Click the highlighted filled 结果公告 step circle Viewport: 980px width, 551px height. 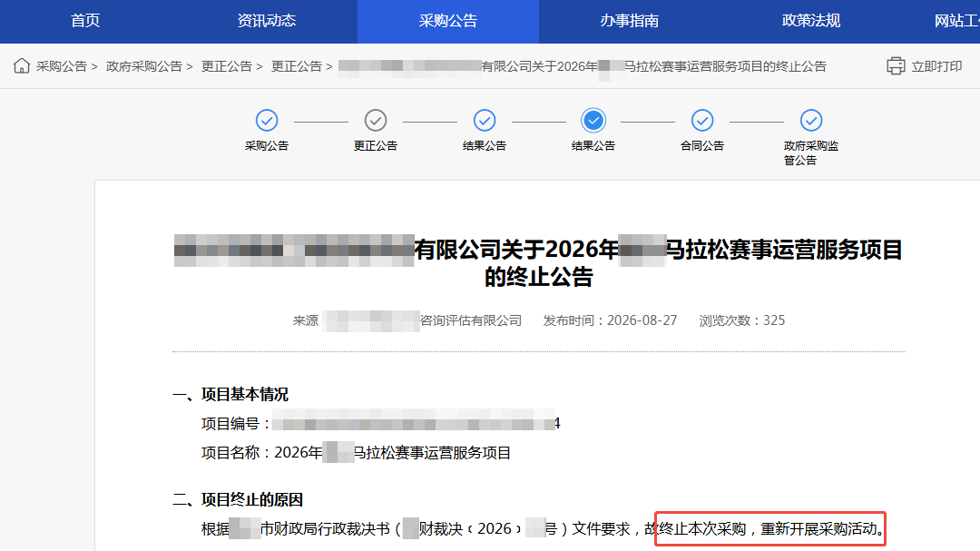click(593, 121)
